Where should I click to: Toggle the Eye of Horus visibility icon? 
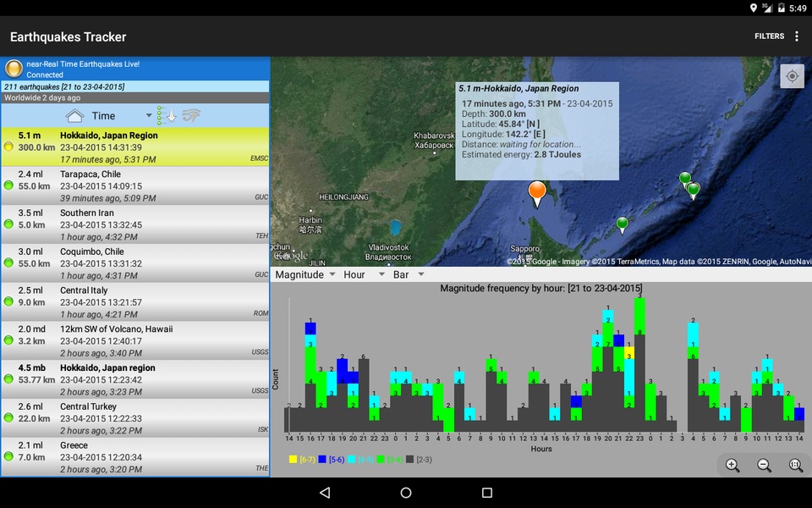pyautogui.click(x=191, y=115)
